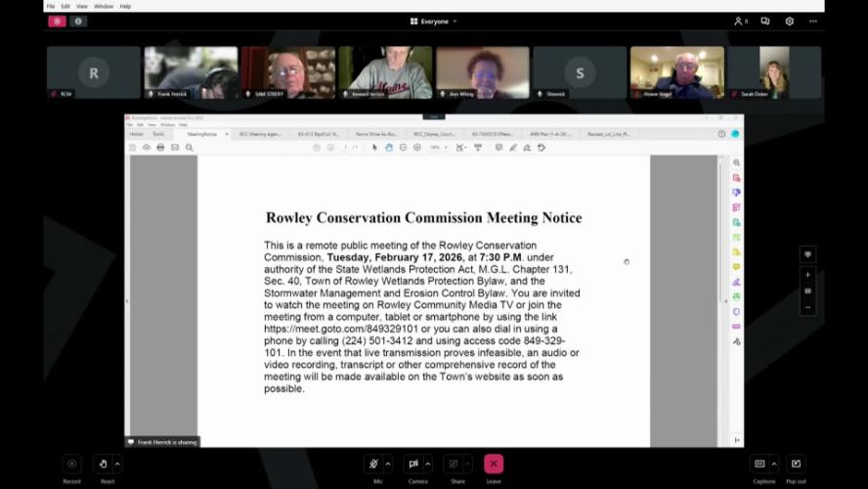Turn on the camera with the Camera button
Image resolution: width=868 pixels, height=489 pixels.
coord(413,464)
